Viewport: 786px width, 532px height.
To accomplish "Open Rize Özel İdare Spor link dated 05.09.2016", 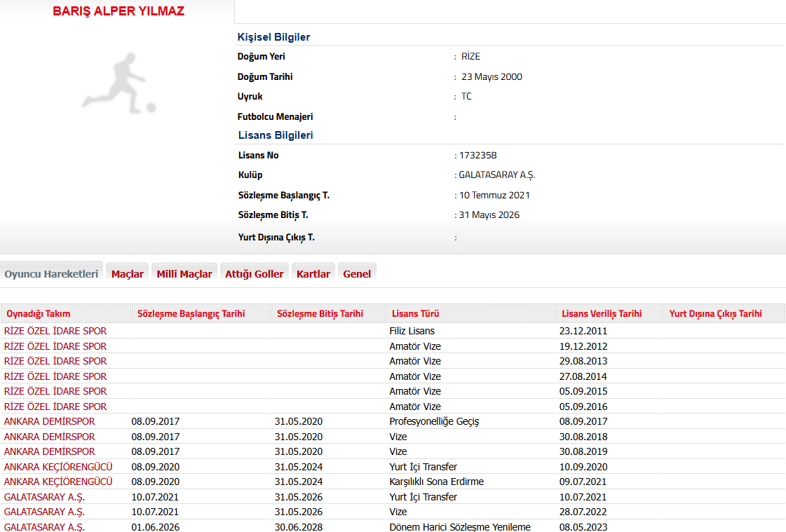I will tap(55, 407).
